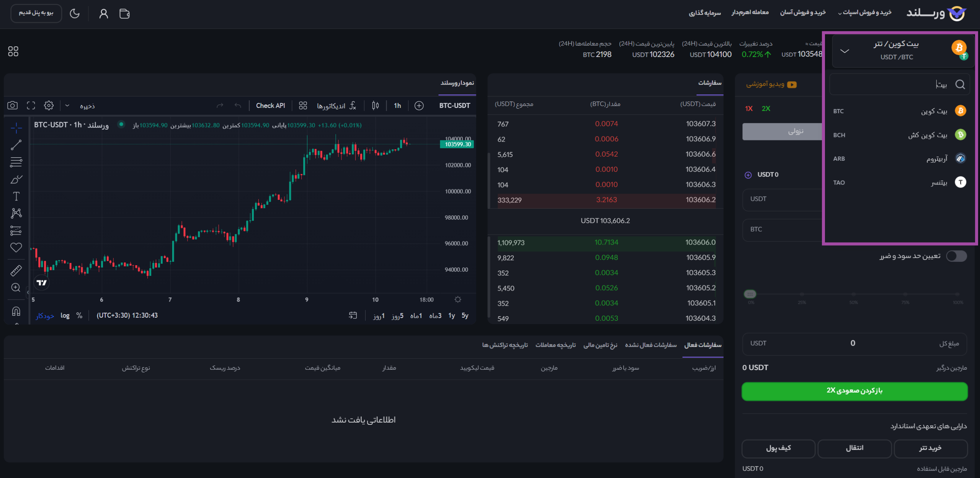Set chart range to 1y
This screenshot has width=980, height=478.
tap(452, 315)
